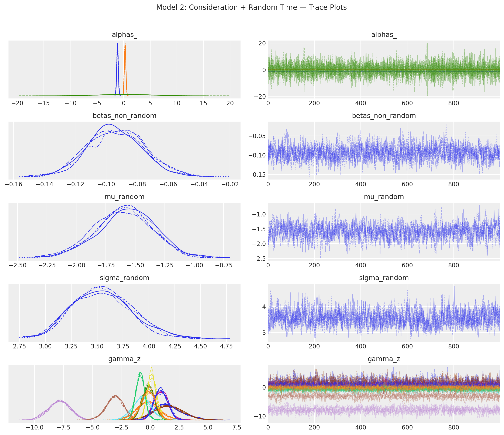Click mu_random title above the density plot
Image resolution: width=504 pixels, height=435 pixels.
(125, 197)
